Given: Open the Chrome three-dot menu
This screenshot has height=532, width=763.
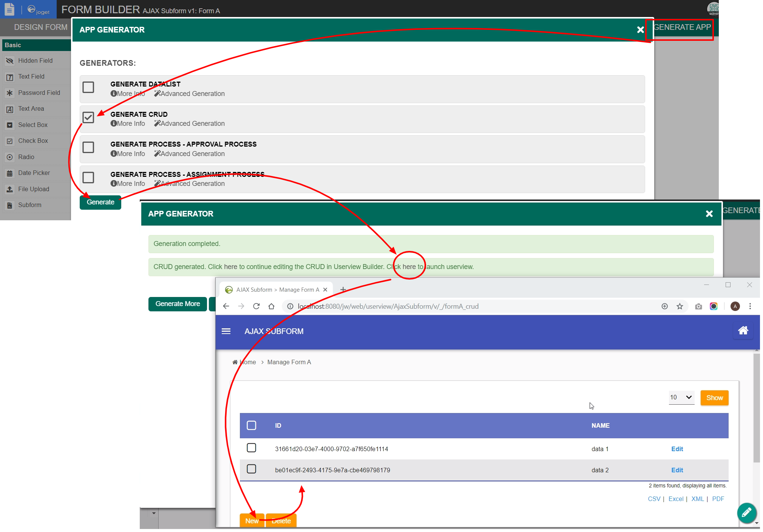Looking at the screenshot, I should click(x=750, y=306).
